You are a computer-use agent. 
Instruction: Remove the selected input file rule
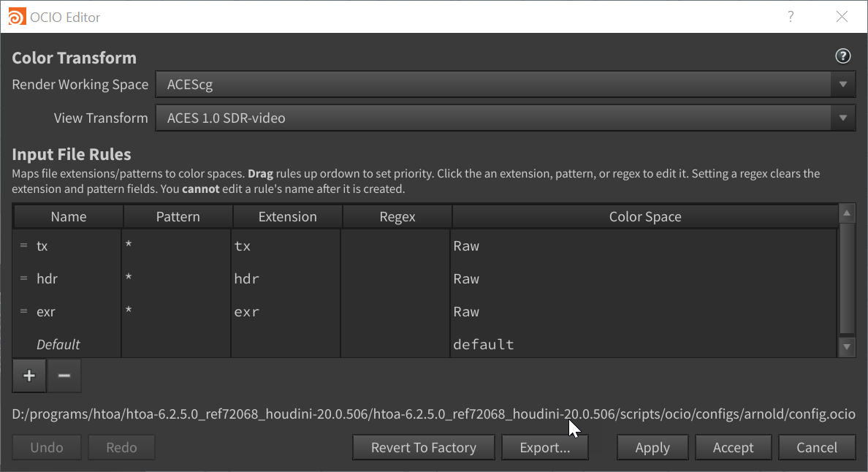[64, 376]
